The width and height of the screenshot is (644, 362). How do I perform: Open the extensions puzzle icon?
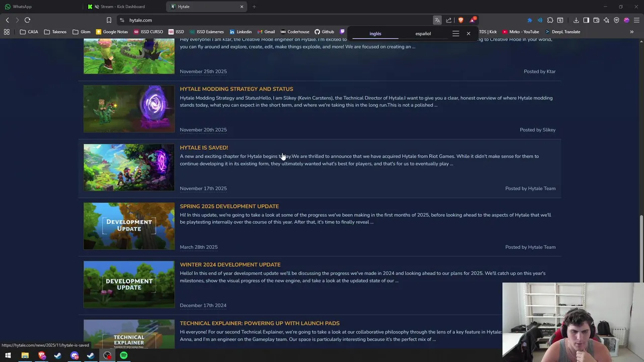coord(550,20)
